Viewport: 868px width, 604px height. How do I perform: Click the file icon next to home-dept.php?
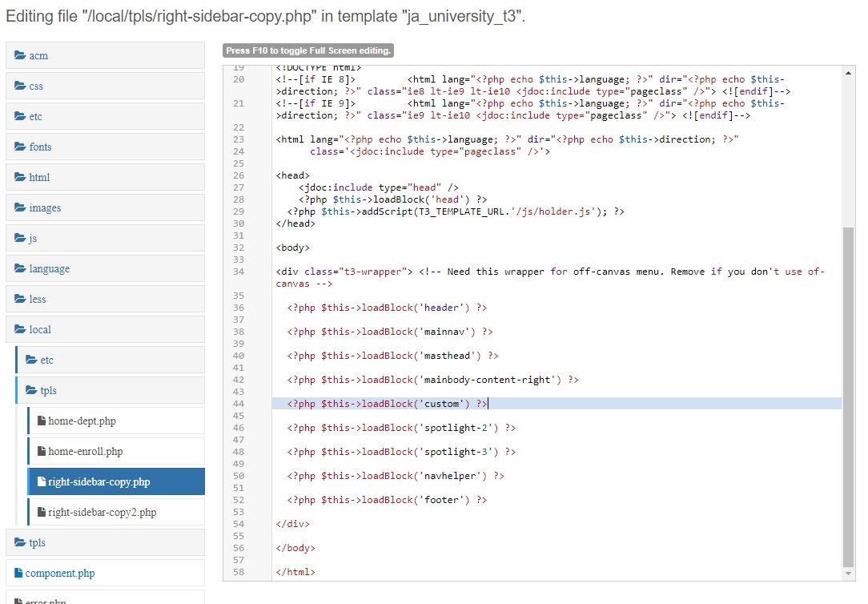(42, 421)
